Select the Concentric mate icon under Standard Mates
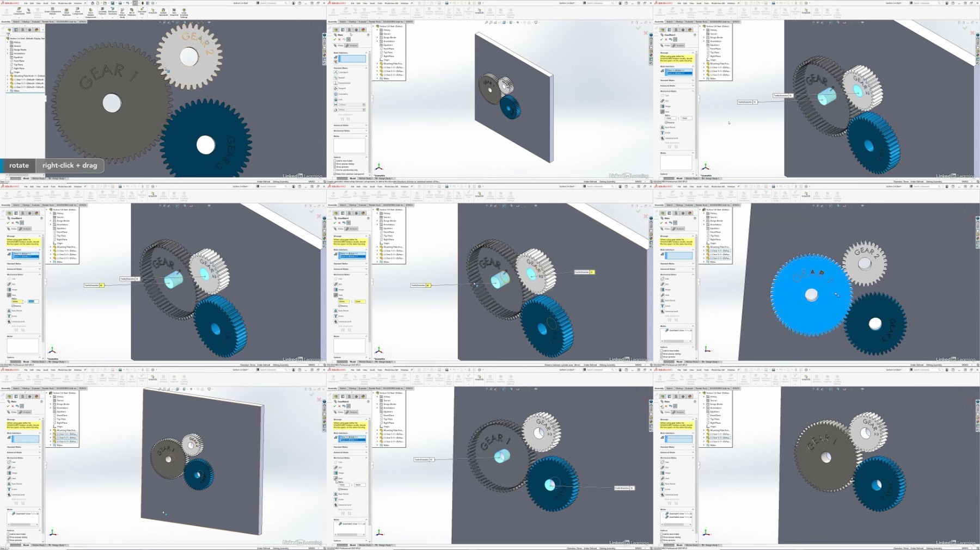This screenshot has width=980, height=550. click(336, 94)
